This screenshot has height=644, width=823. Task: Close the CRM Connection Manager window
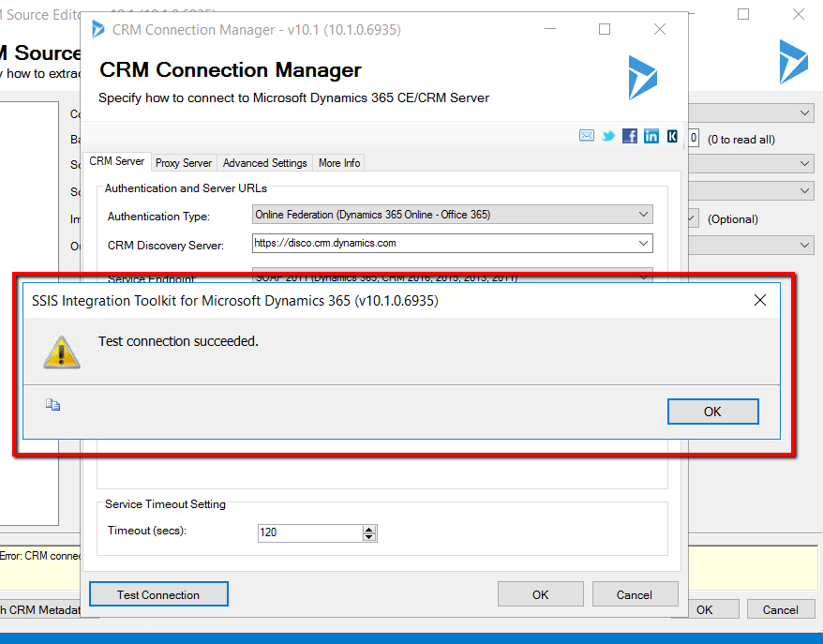tap(660, 29)
